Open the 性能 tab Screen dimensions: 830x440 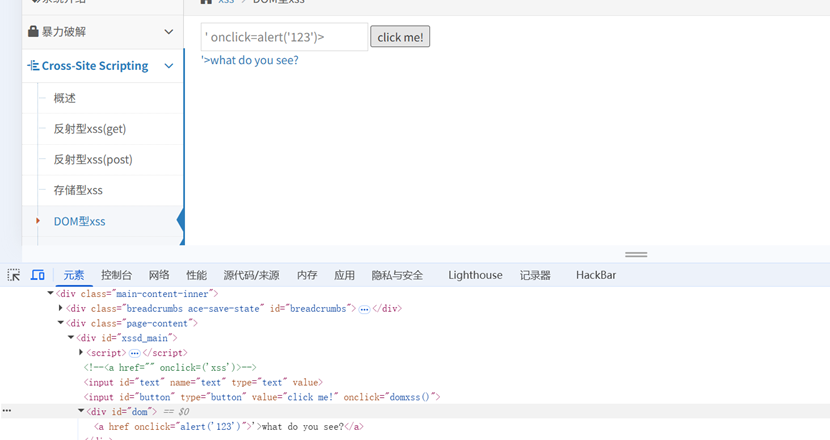tap(196, 275)
